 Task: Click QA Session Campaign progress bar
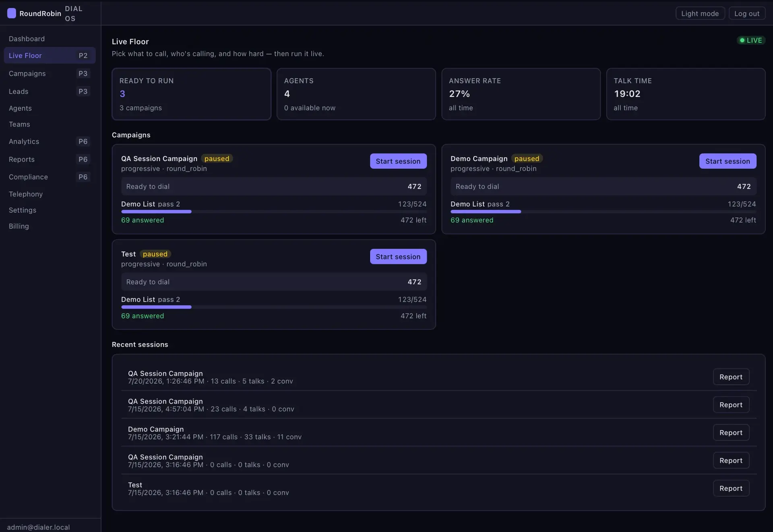point(274,211)
